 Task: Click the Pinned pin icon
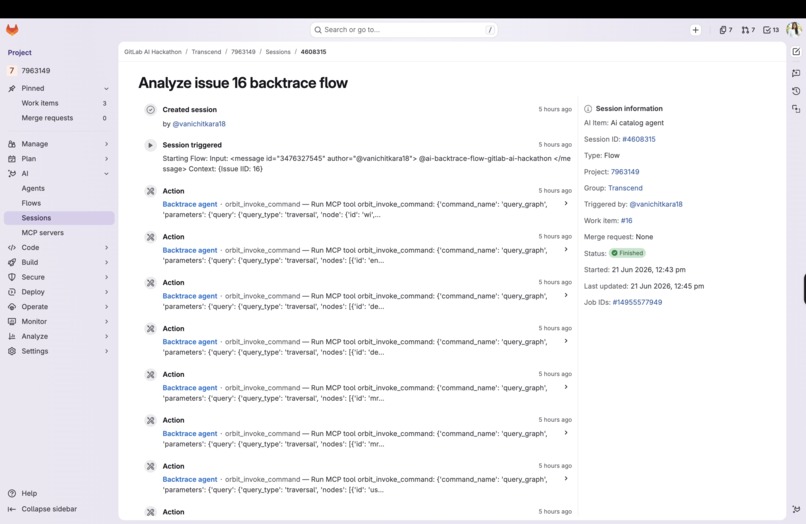[12, 88]
